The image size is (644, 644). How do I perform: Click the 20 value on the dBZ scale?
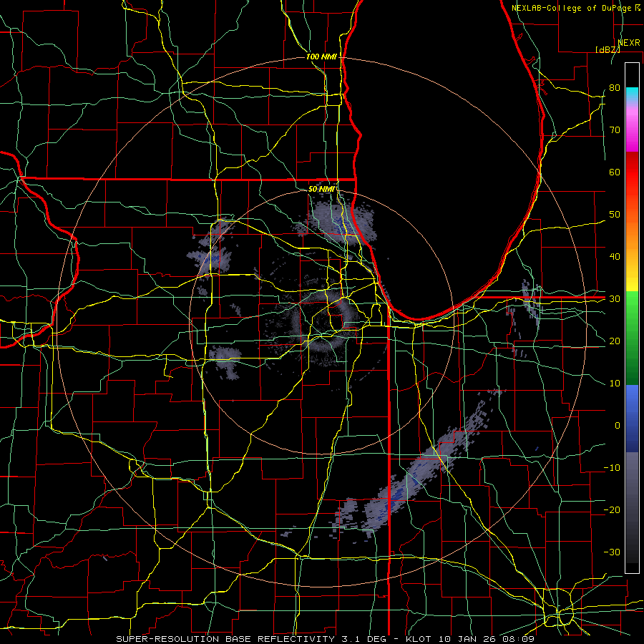pyautogui.click(x=615, y=341)
